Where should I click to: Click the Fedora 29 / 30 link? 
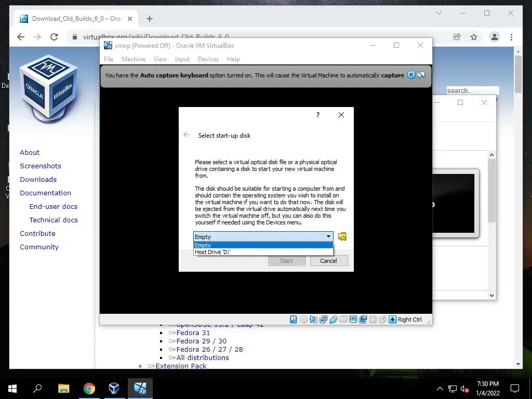pyautogui.click(x=201, y=341)
